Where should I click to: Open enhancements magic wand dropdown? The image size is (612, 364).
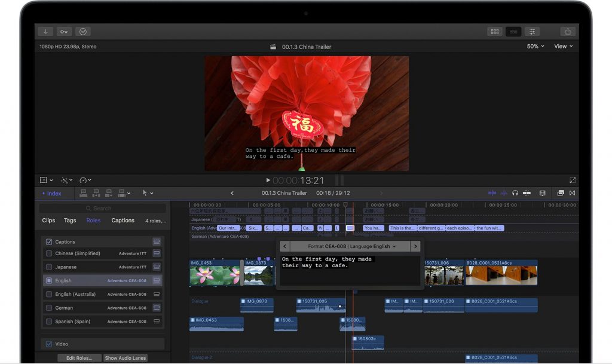pos(66,181)
